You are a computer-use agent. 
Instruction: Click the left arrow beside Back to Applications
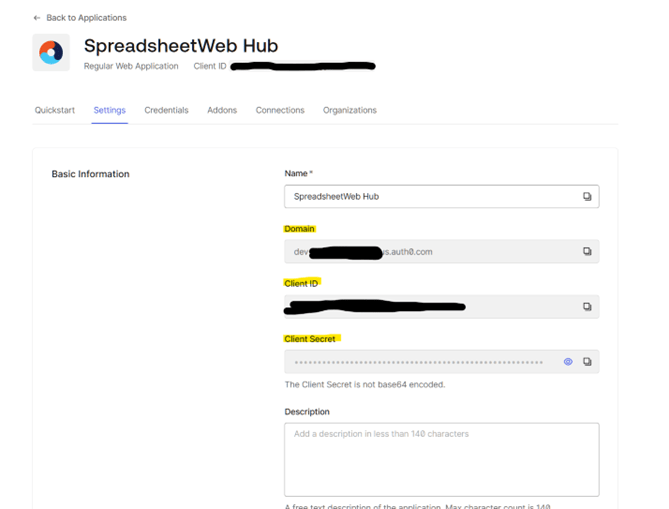coord(37,18)
